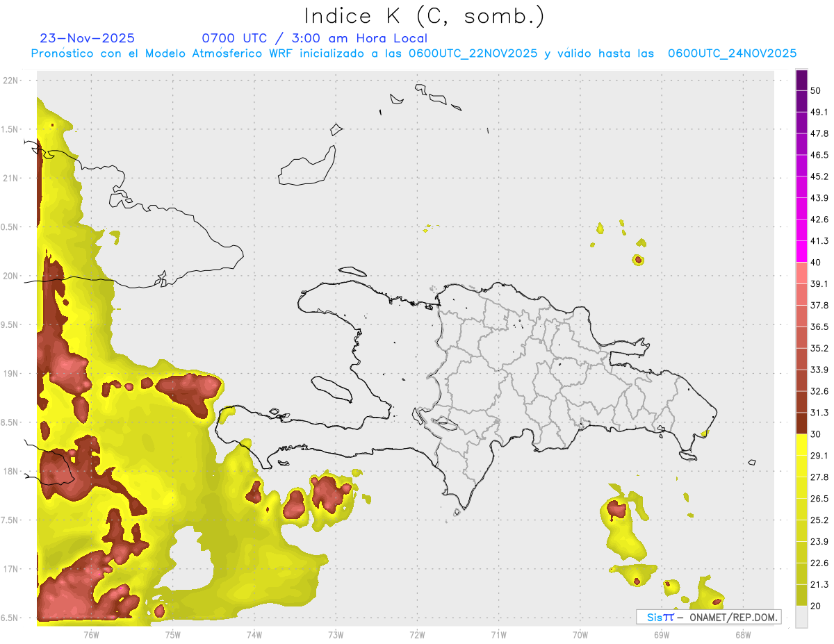The image size is (834, 644).
Task: Click the '72W' longitude label
Action: click(417, 634)
